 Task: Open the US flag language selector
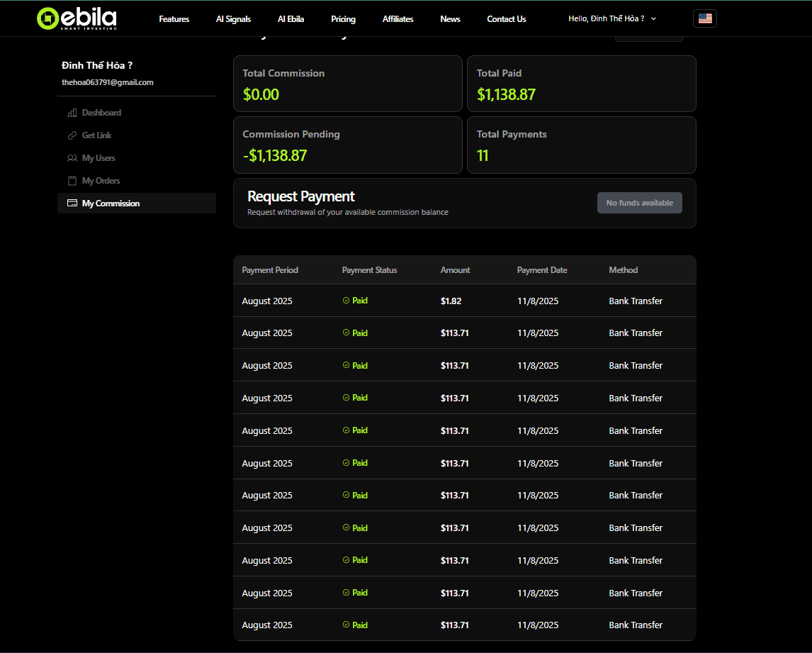(x=704, y=18)
